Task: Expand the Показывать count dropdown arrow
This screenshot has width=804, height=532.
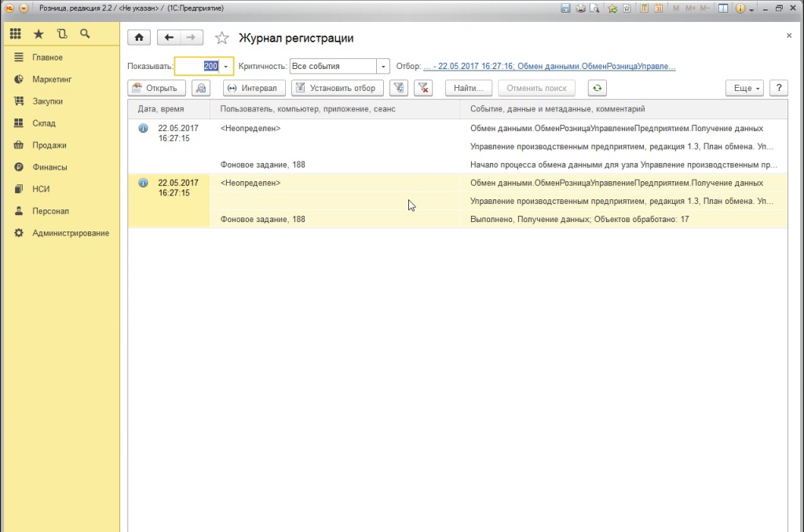Action: click(x=226, y=67)
